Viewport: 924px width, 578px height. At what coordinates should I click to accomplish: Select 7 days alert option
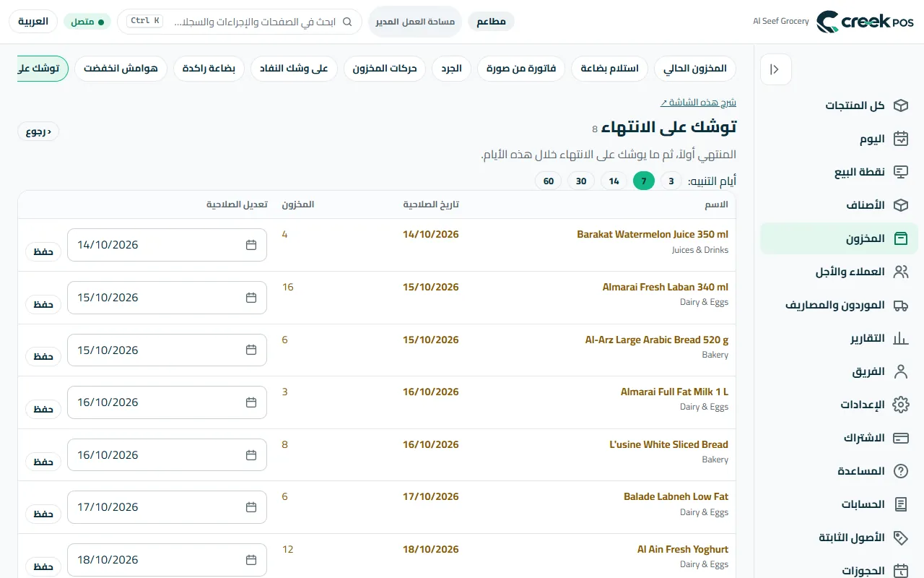644,181
